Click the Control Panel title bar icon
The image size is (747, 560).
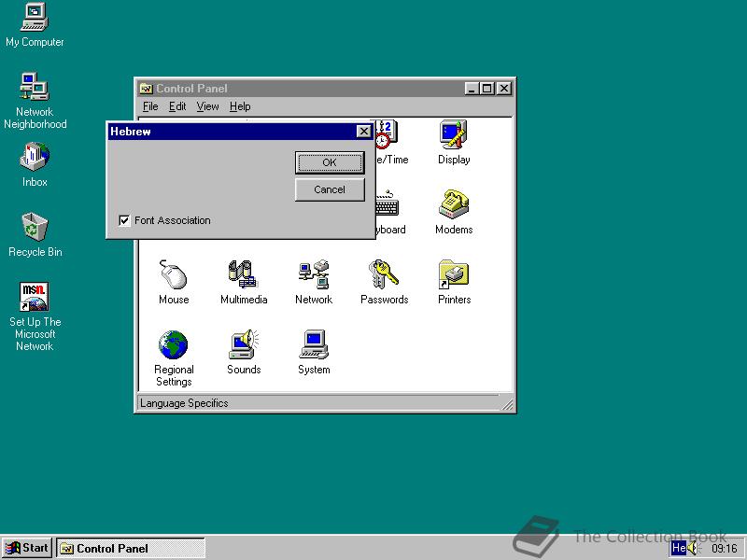click(146, 89)
